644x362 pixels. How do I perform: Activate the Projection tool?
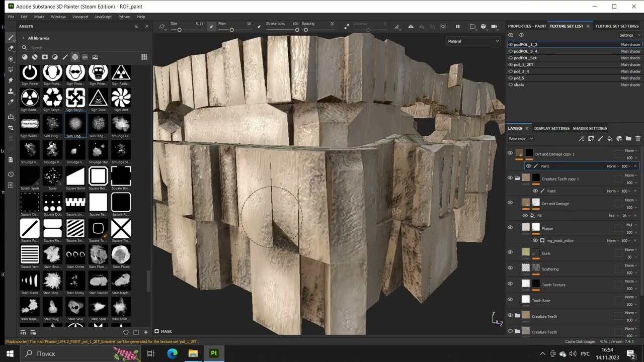(11, 59)
